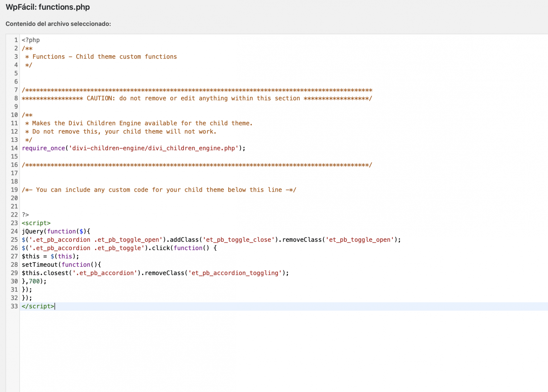
Task: Click the require_once divi_children_engine.php line
Action: [134, 148]
